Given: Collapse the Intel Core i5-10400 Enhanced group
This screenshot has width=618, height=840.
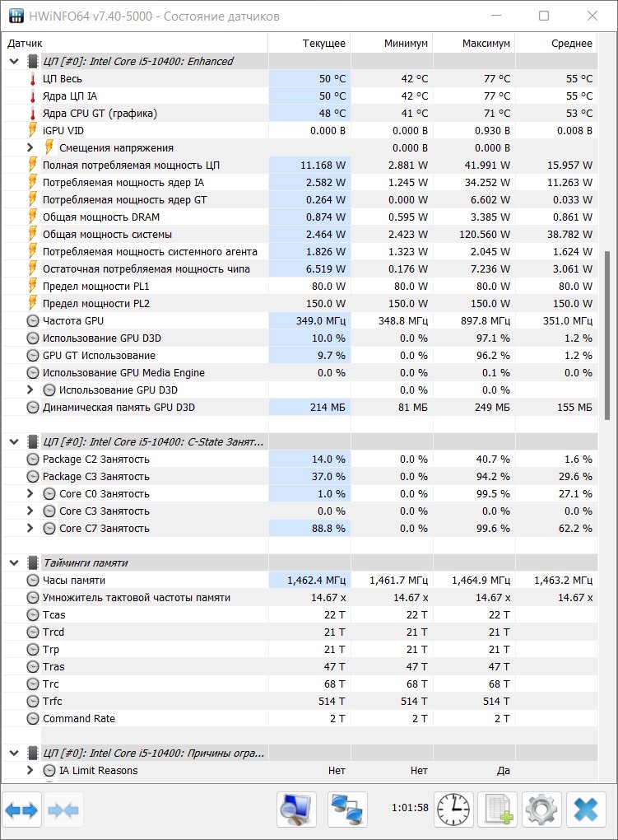Looking at the screenshot, I should [15, 61].
